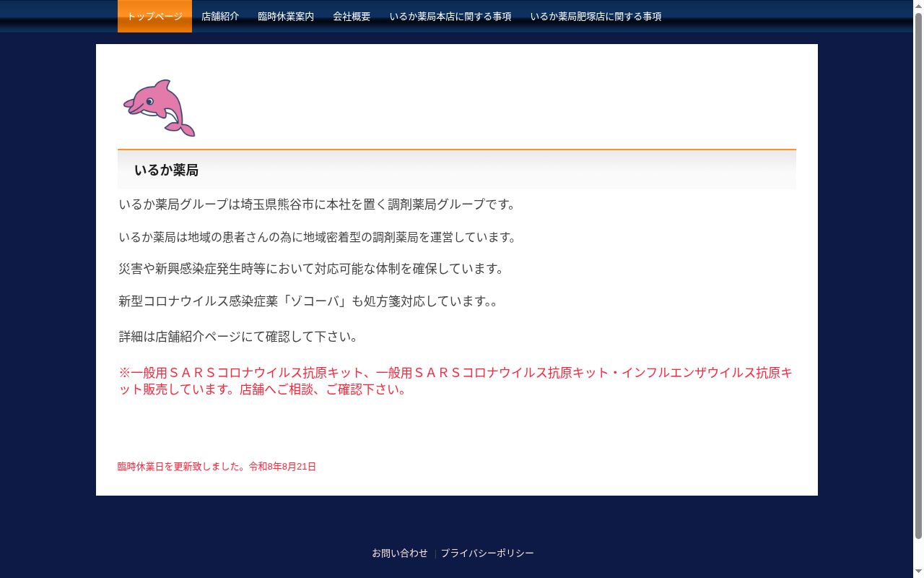This screenshot has height=578, width=924.
Task: Click 詳細は店舗紹介ページにて確認して下さい text
Action: (x=238, y=336)
